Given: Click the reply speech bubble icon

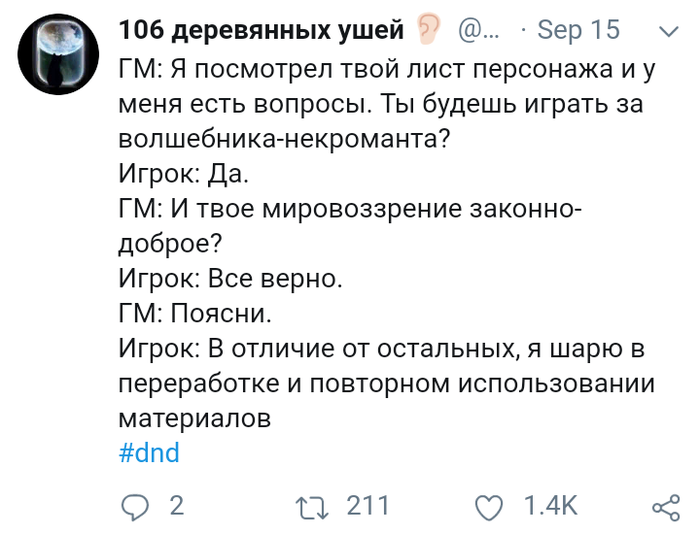Looking at the screenshot, I should 133,507.
